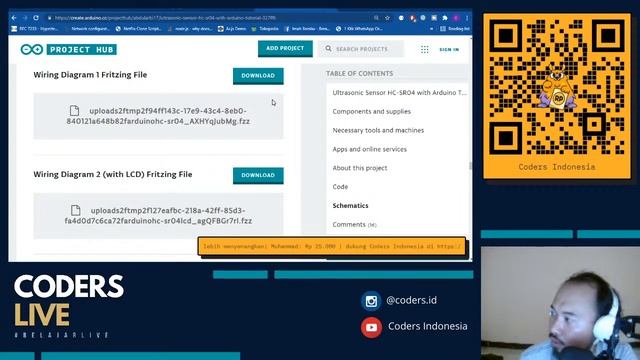The width and height of the screenshot is (640, 360).
Task: Click the zoom magnifier icon in address bar
Action: pos(376,18)
